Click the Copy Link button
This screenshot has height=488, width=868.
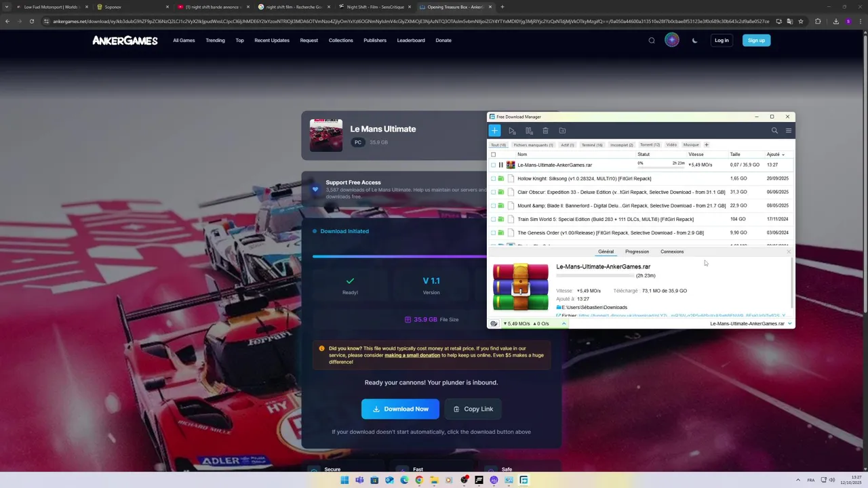(x=473, y=409)
